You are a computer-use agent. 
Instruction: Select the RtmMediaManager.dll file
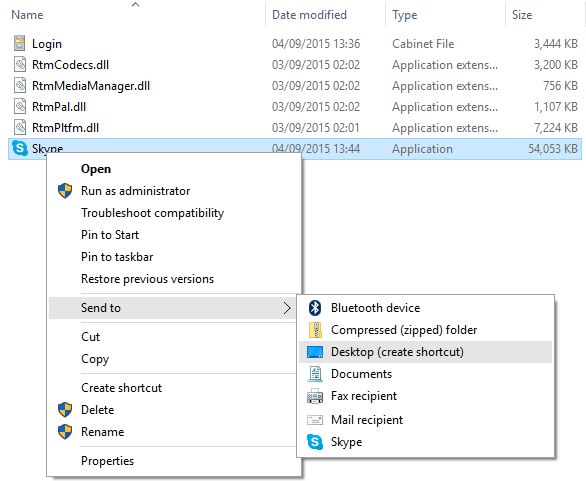(x=91, y=86)
